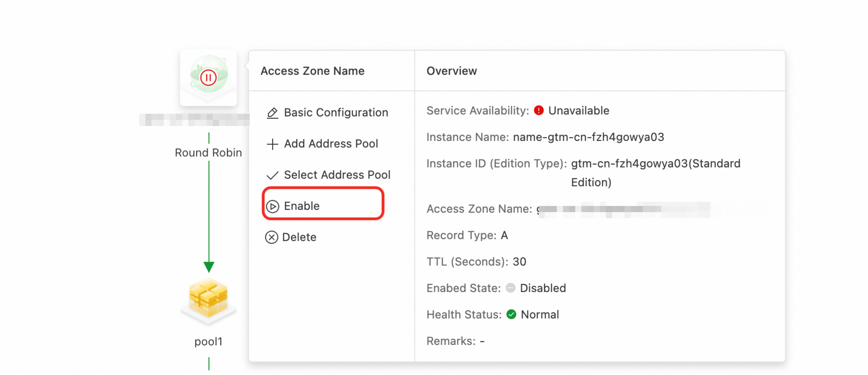Click the instance name name-gtm-cn-fzh4gowya03
This screenshot has width=868, height=375.
click(588, 137)
